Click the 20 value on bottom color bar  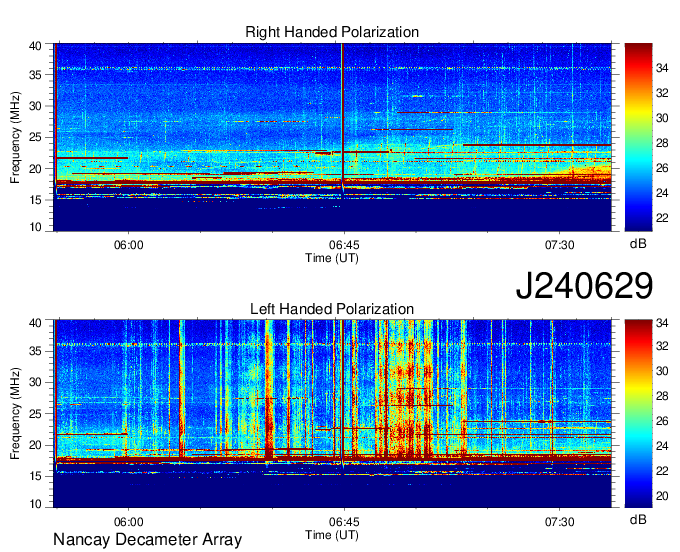662,496
